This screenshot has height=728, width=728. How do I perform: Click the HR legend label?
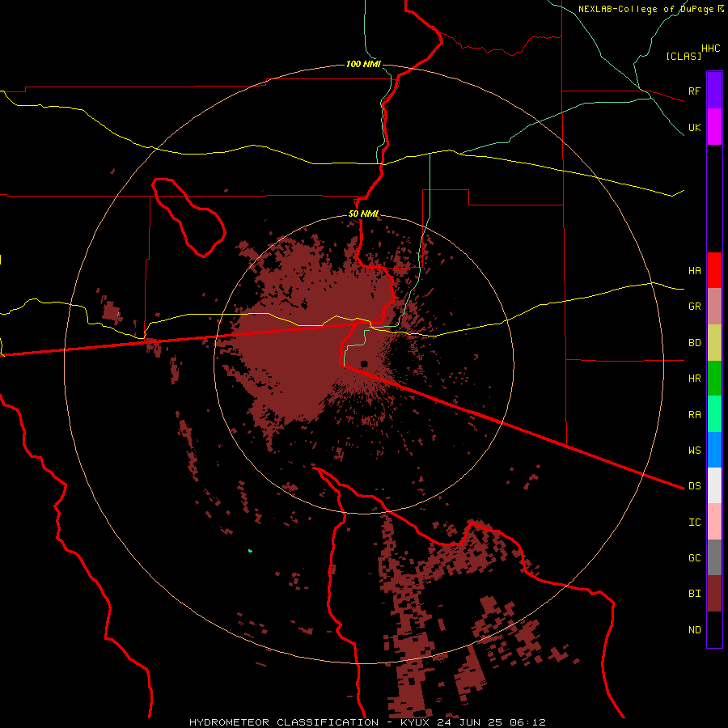(694, 379)
